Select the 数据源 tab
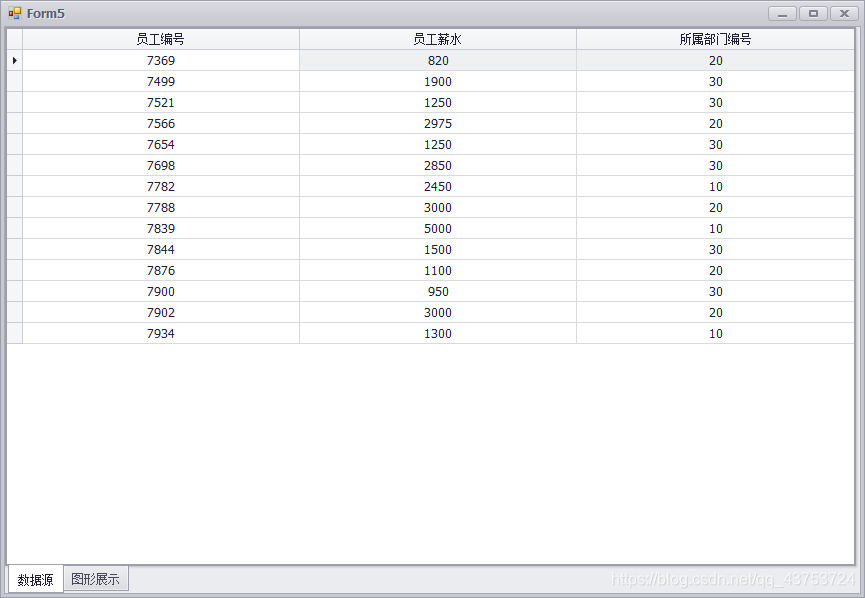This screenshot has width=865, height=598. coord(35,579)
